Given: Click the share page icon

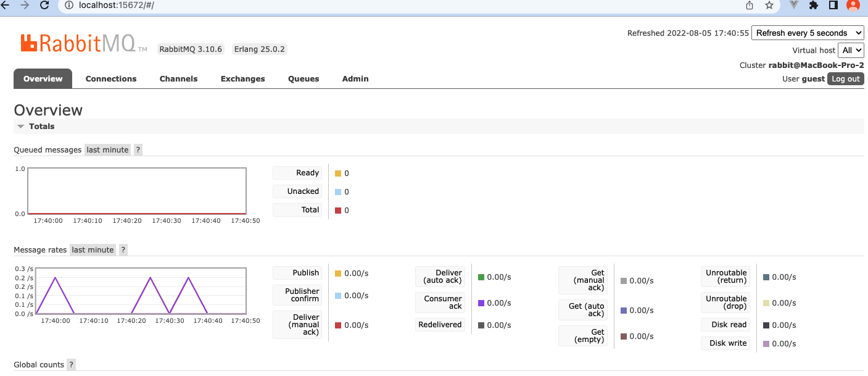Looking at the screenshot, I should [750, 5].
